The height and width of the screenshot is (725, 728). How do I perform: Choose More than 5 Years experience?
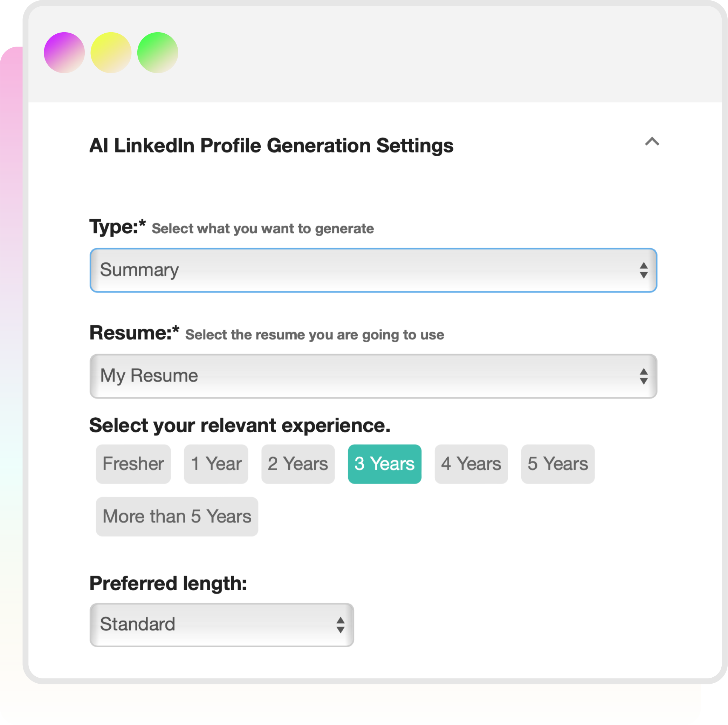click(177, 517)
